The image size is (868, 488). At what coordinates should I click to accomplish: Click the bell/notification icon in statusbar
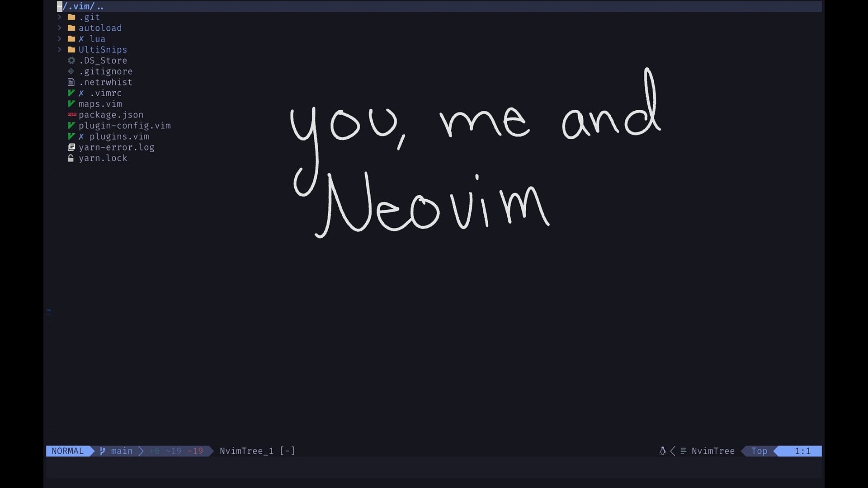coord(662,451)
